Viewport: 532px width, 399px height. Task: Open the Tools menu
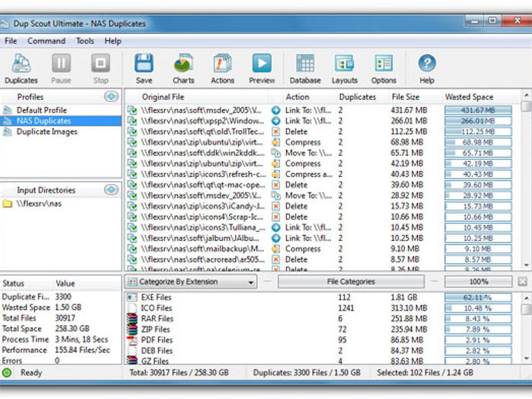85,41
